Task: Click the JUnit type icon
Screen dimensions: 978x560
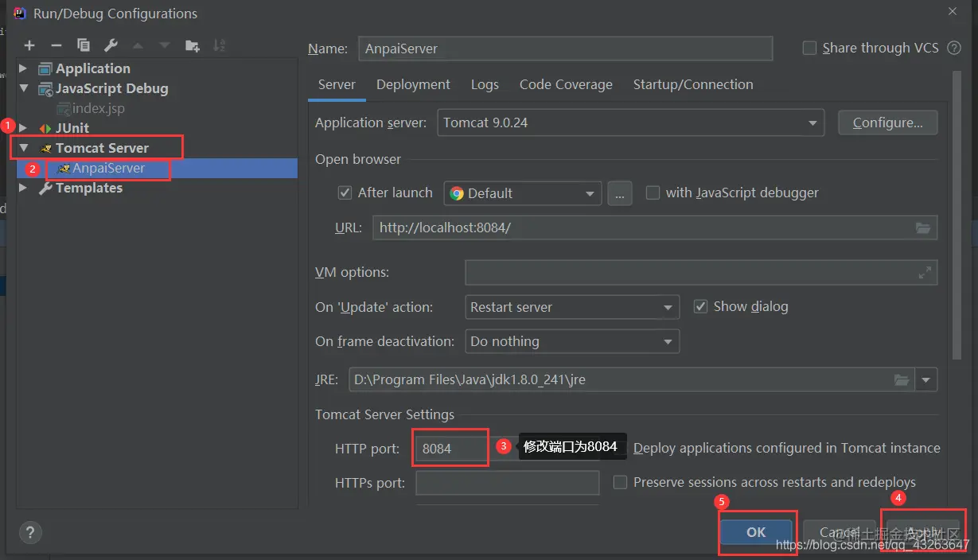Action: tap(45, 128)
